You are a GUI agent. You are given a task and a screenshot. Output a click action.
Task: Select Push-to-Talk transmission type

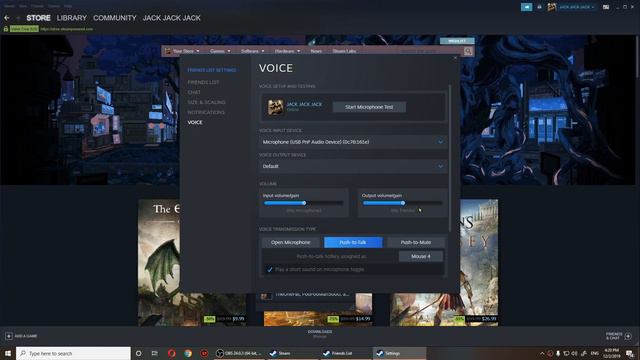point(353,242)
